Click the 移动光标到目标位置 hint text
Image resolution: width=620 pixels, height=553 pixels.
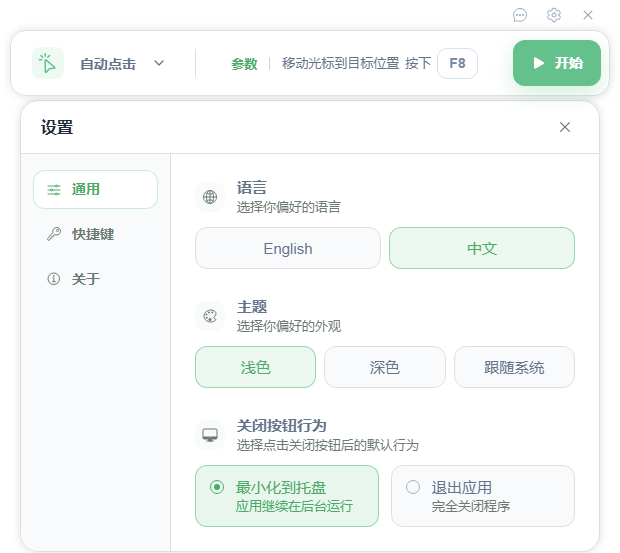point(340,63)
